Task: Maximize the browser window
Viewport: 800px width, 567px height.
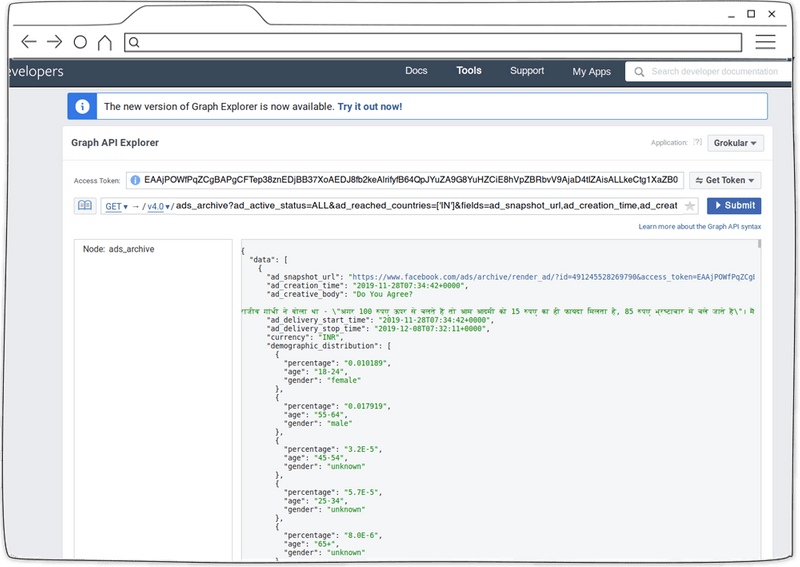Action: [751, 14]
